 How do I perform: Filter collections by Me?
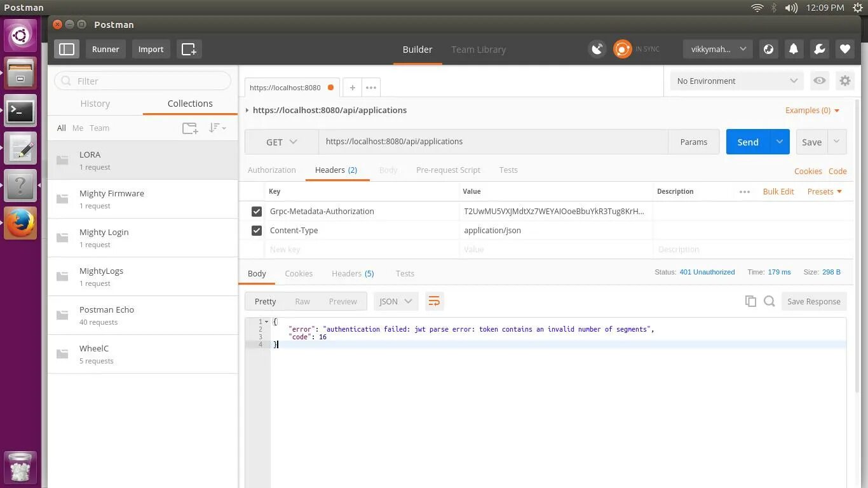[x=78, y=128]
